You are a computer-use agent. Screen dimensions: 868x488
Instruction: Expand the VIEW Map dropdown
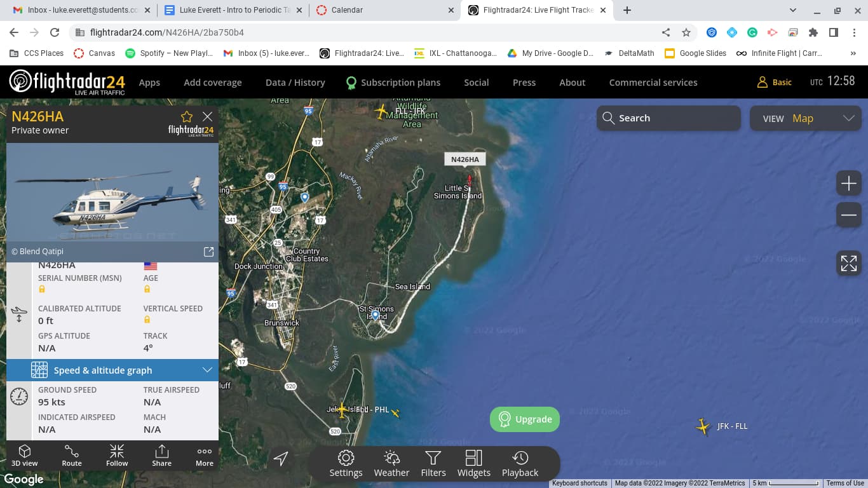806,118
